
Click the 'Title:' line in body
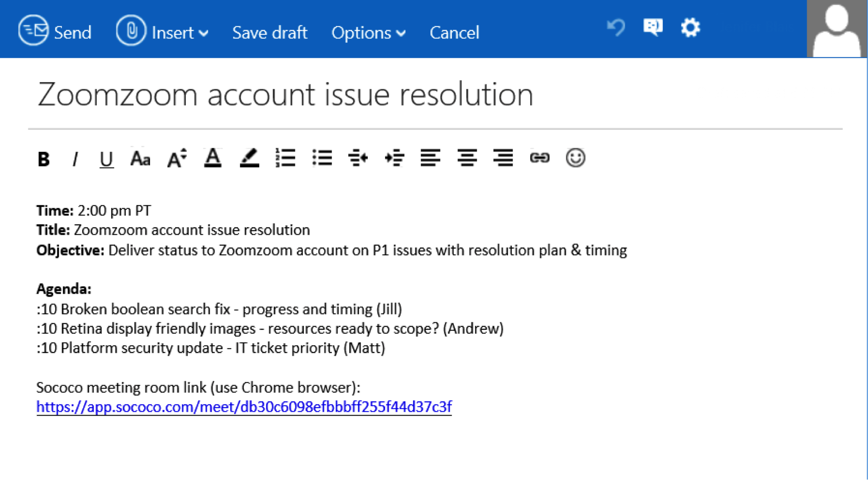173,230
